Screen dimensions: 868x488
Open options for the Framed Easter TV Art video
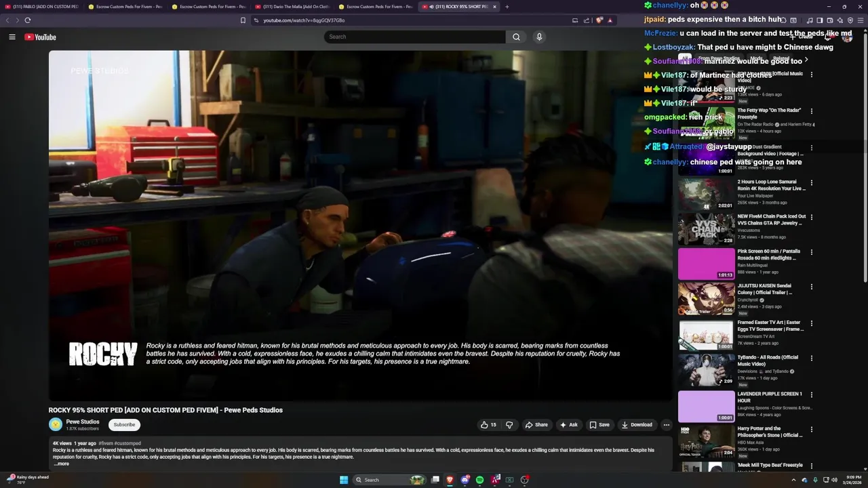(812, 323)
